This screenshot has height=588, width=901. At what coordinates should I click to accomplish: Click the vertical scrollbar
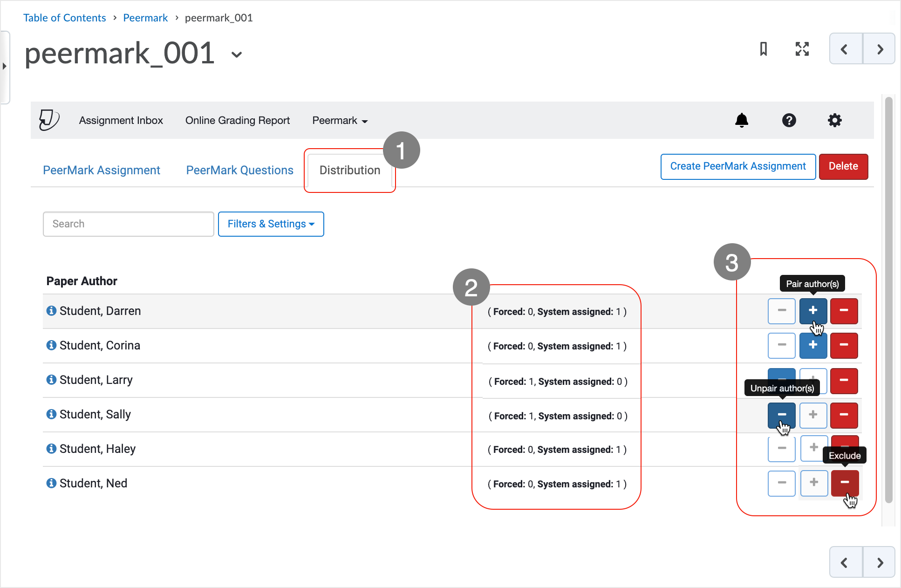point(888,300)
